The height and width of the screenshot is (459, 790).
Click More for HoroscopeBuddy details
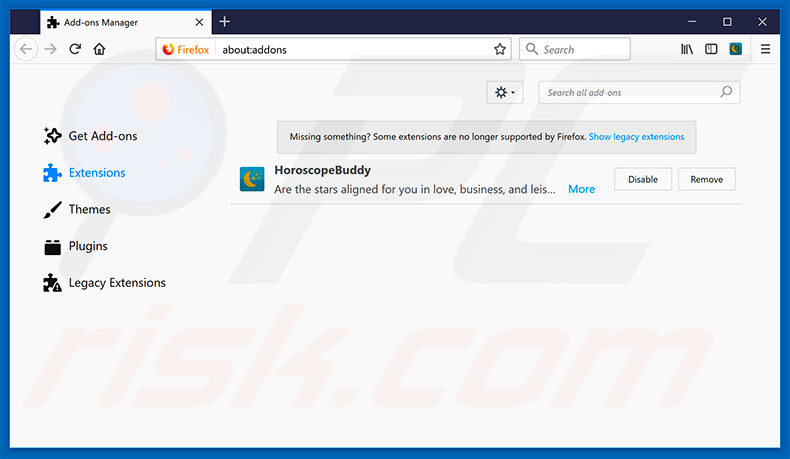[581, 189]
